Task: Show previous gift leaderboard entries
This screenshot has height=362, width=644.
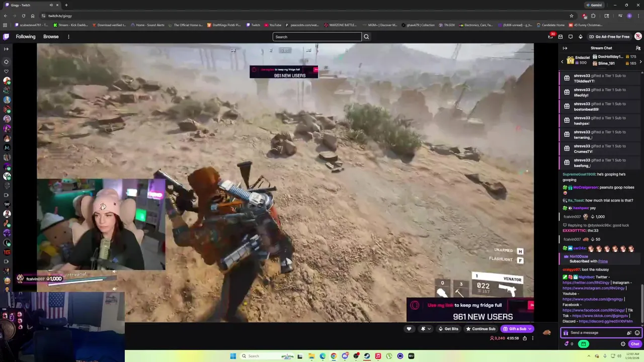Action: pos(562,61)
